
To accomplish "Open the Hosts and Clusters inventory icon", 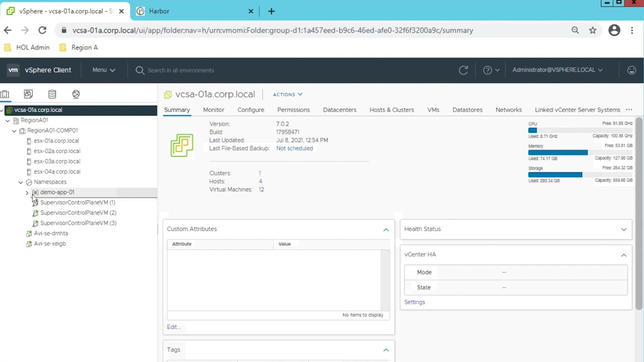I will tap(5, 94).
